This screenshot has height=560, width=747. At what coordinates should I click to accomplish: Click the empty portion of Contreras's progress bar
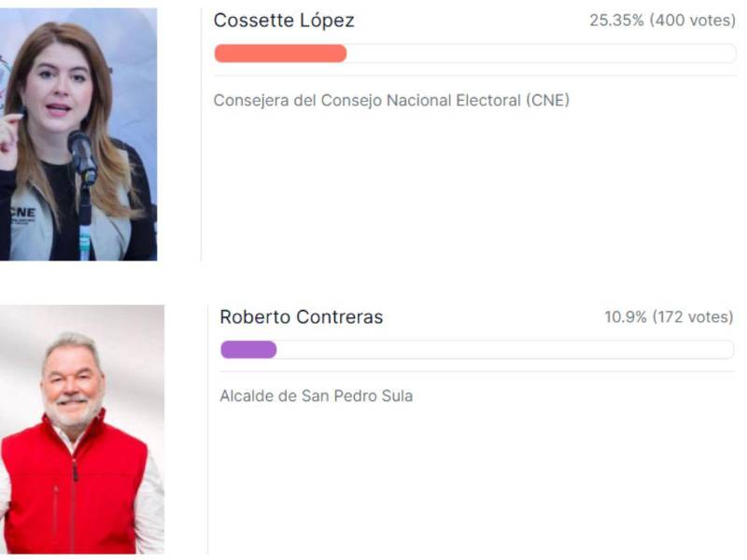[504, 350]
